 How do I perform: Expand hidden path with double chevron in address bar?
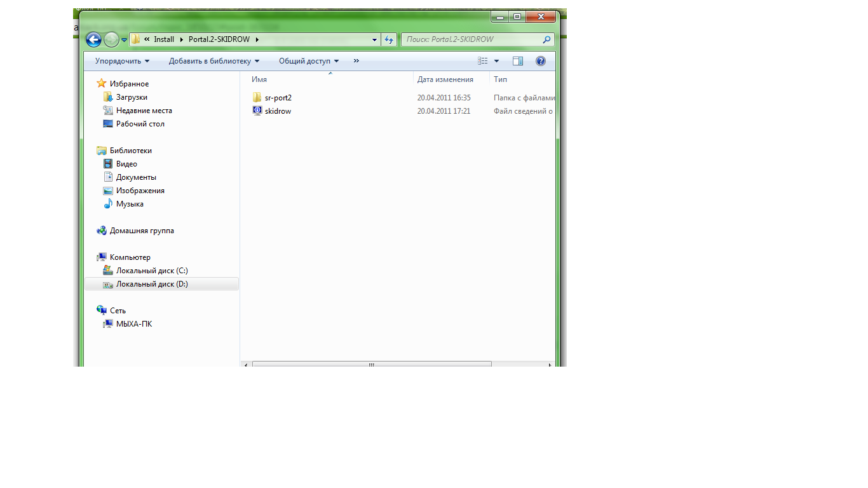[147, 39]
